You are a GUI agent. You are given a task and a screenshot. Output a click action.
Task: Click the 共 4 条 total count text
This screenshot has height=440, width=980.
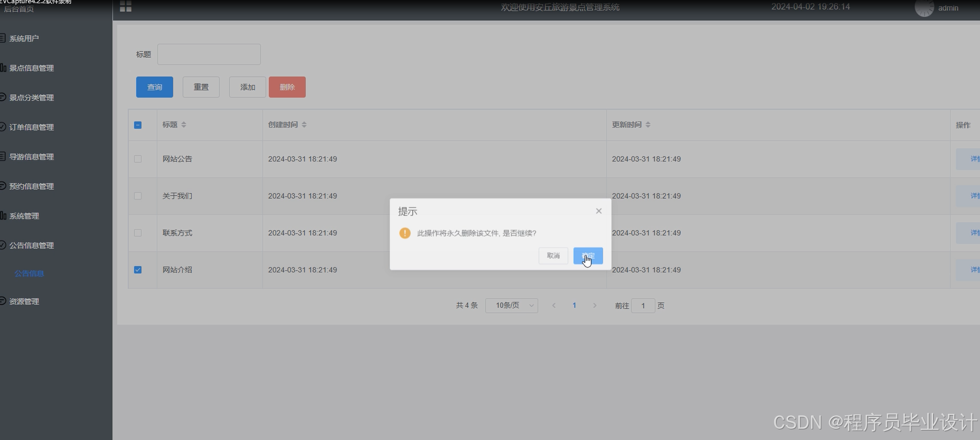point(467,305)
